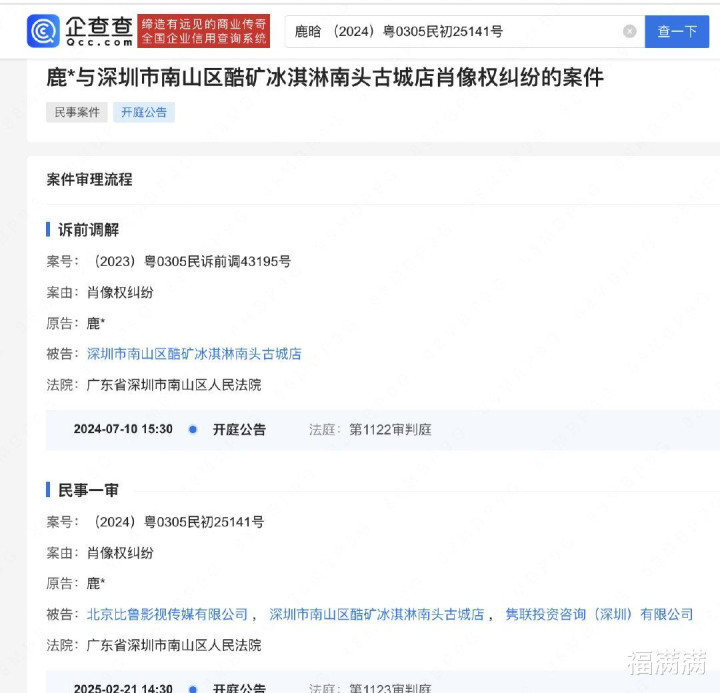This screenshot has height=693, width=720.
Task: Click the 案件审理流程 section heading
Action: 90,179
